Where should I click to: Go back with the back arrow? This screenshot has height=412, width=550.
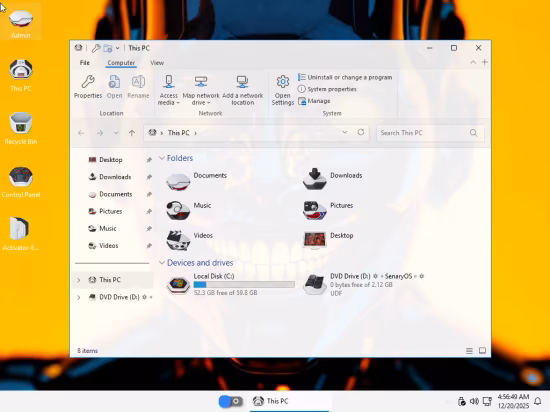click(x=81, y=133)
